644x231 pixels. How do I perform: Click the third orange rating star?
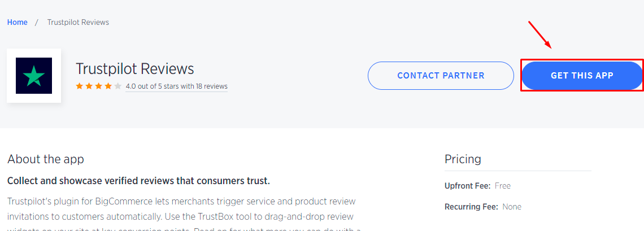99,86
